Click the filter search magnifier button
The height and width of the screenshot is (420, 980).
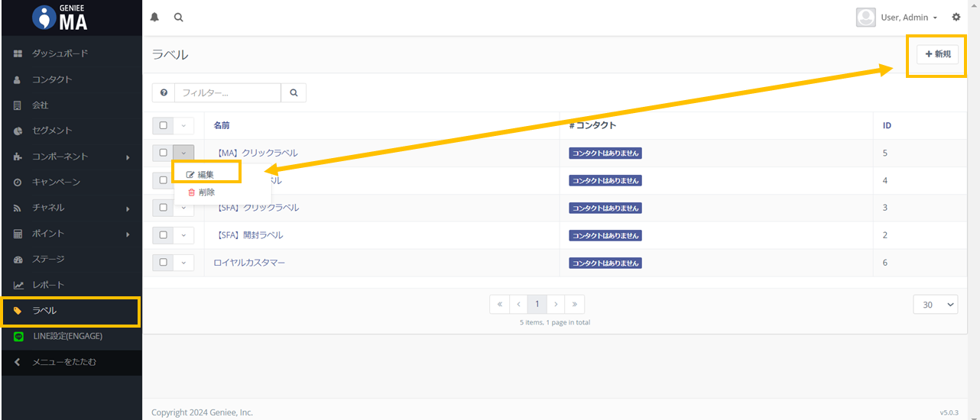click(294, 93)
